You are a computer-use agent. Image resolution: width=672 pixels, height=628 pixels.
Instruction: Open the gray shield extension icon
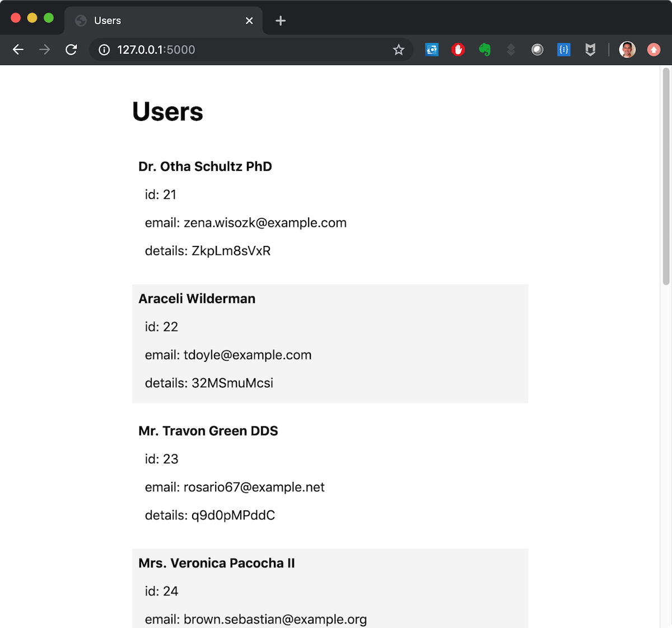590,50
